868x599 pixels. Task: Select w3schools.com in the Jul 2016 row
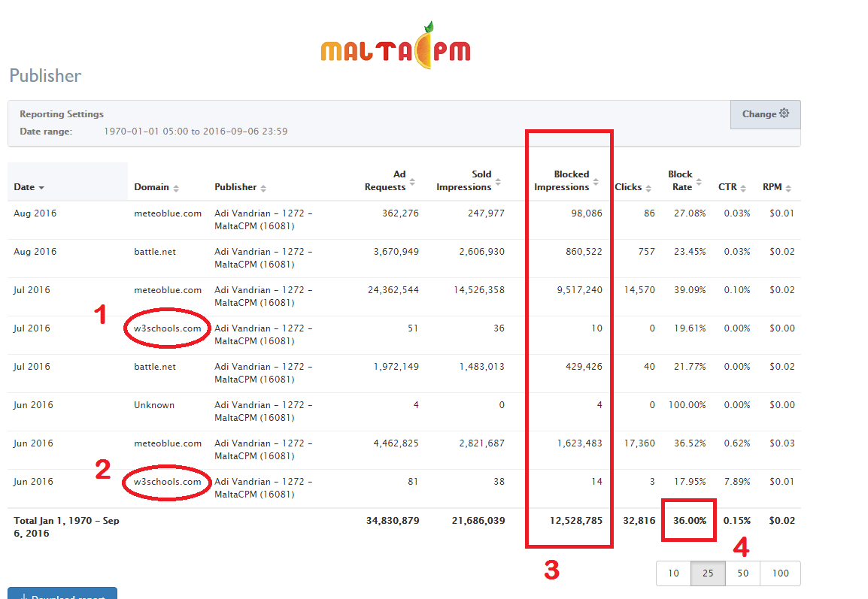point(168,328)
